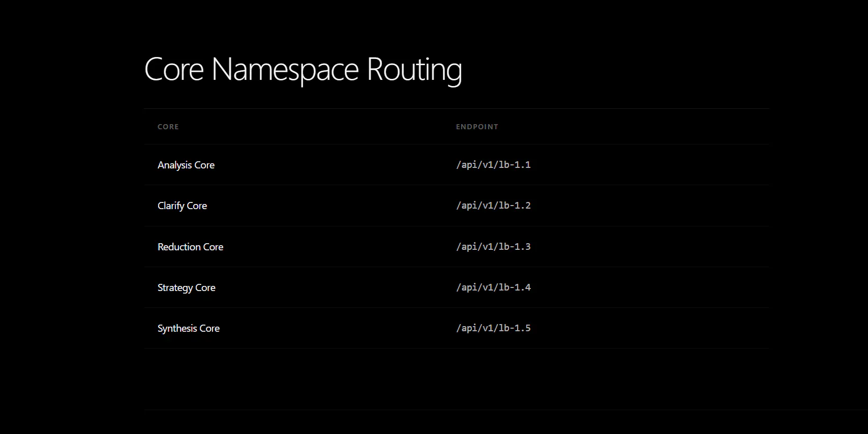Click the /api/v1/lb-1.2 endpoint text
Screen dimensions: 868x434
(x=493, y=206)
